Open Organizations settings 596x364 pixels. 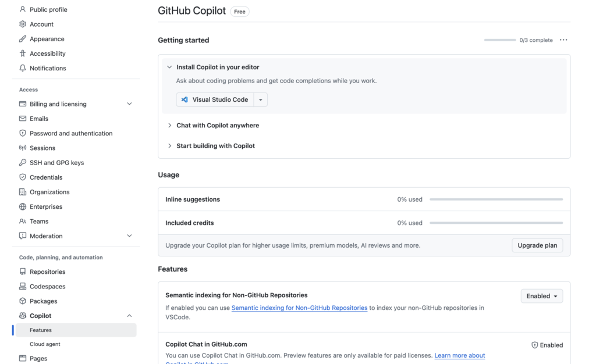coord(49,192)
